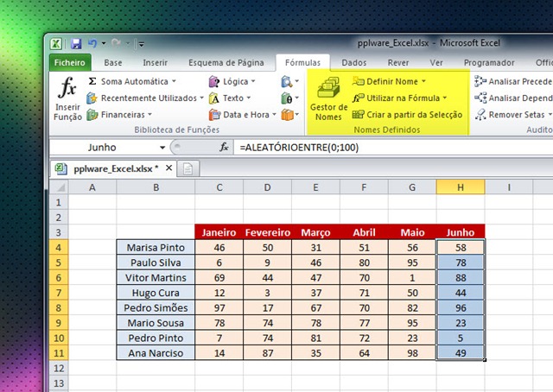Click Remover Setas button
The image size is (553, 392).
513,115
